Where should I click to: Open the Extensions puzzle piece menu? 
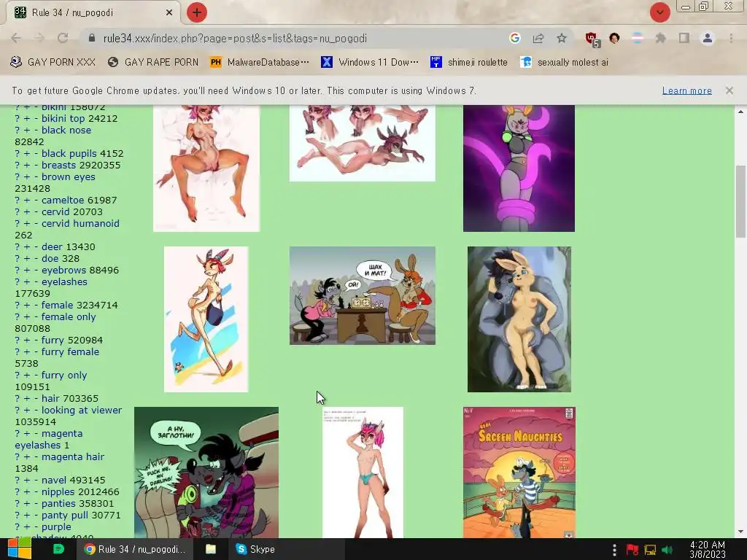pos(660,38)
